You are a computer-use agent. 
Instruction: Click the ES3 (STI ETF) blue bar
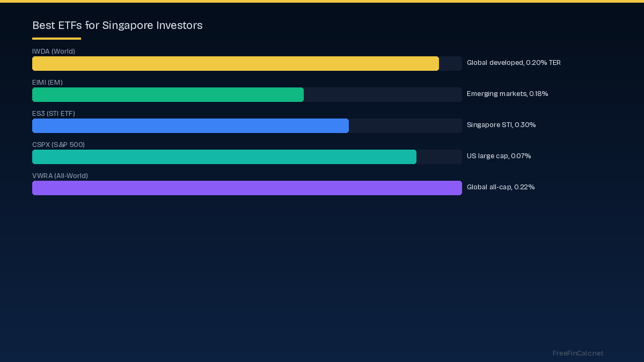pyautogui.click(x=191, y=125)
